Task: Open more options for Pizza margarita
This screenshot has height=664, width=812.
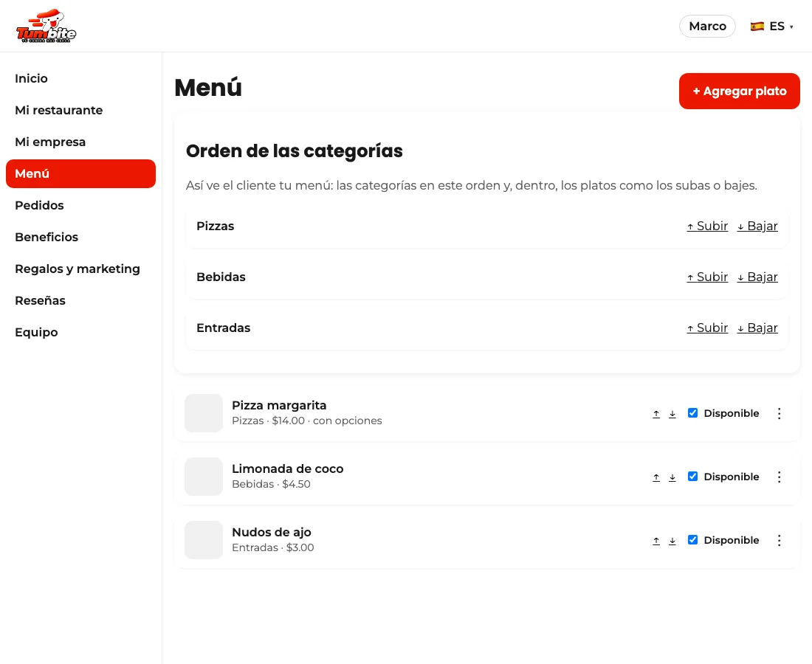Action: [x=779, y=413]
